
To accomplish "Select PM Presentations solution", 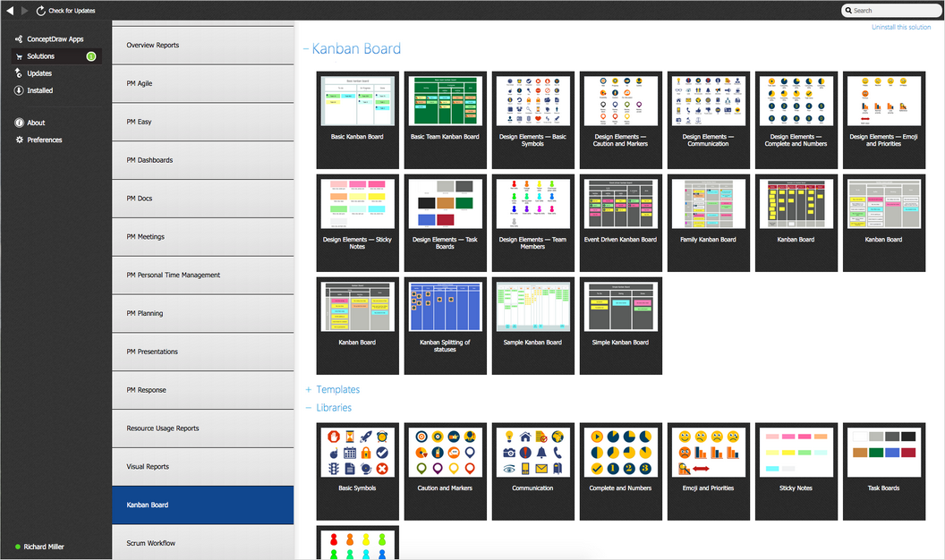I will coord(203,352).
